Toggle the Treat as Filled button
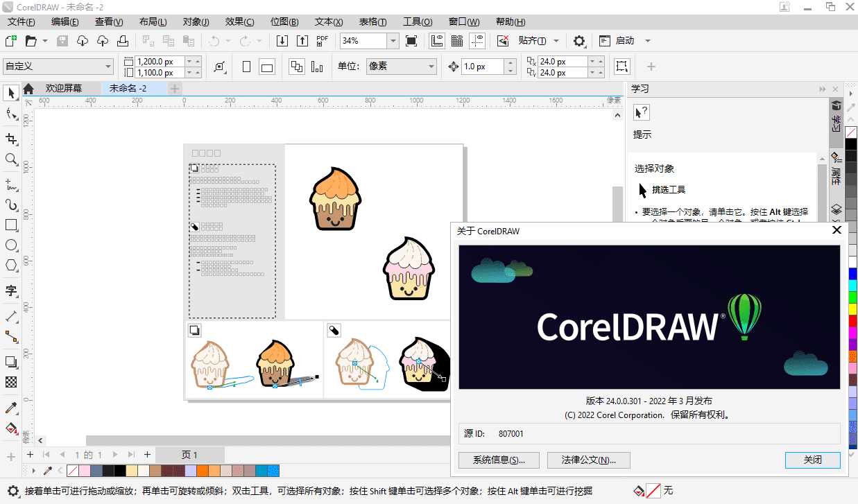Viewport: 858px width, 504px height. point(621,67)
